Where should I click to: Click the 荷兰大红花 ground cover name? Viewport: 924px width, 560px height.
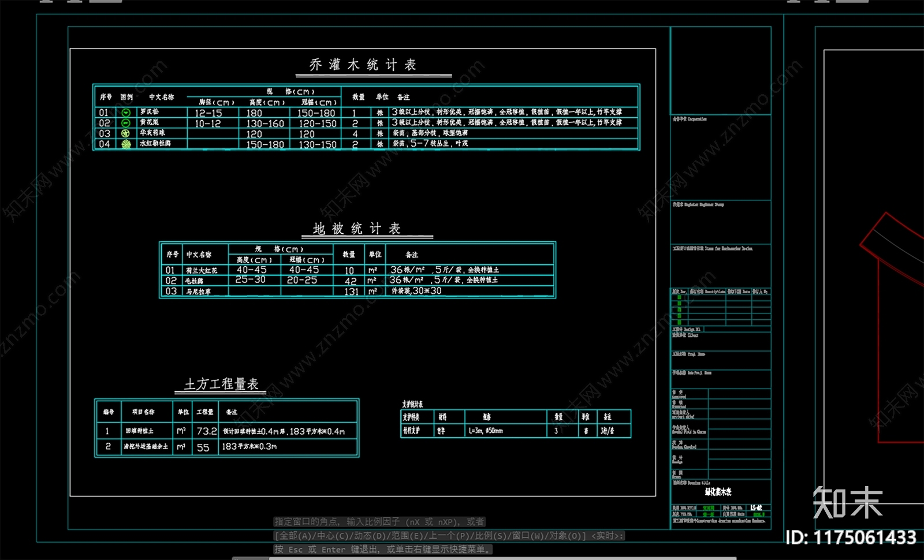(x=202, y=270)
